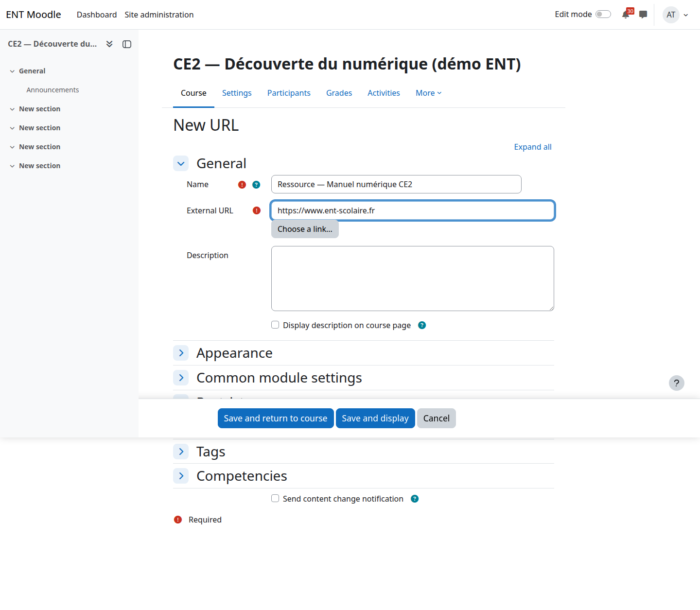Viewport: 700px width, 610px height.
Task: Open the Participants tab
Action: 289,93
